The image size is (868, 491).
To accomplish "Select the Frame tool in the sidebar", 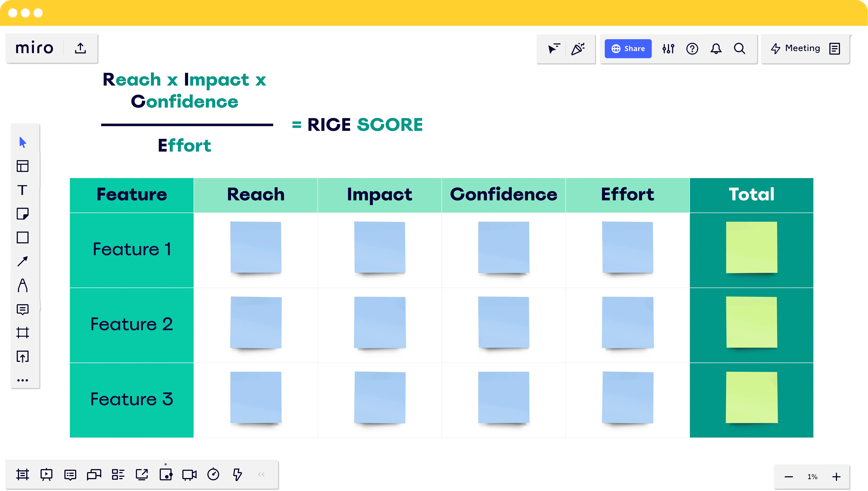I will [x=23, y=333].
